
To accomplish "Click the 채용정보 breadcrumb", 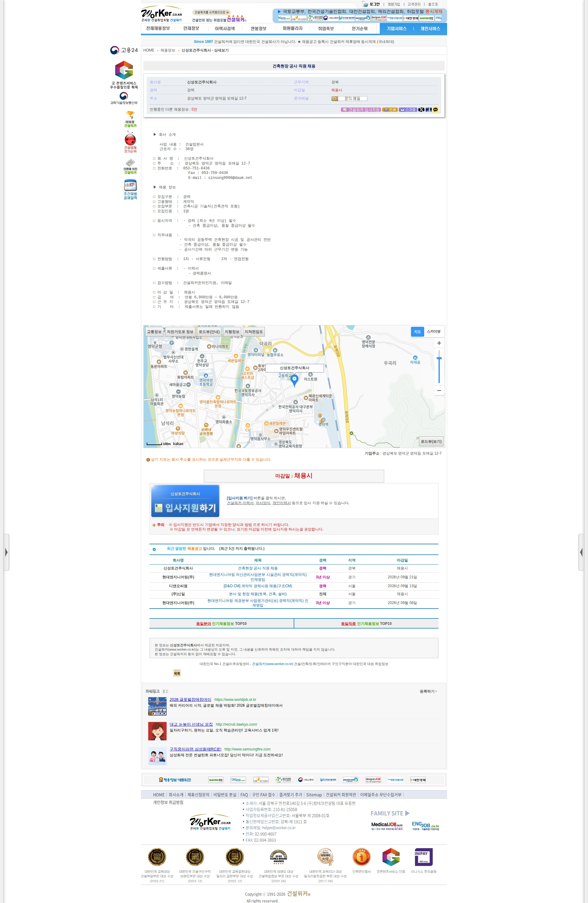I will (x=168, y=51).
